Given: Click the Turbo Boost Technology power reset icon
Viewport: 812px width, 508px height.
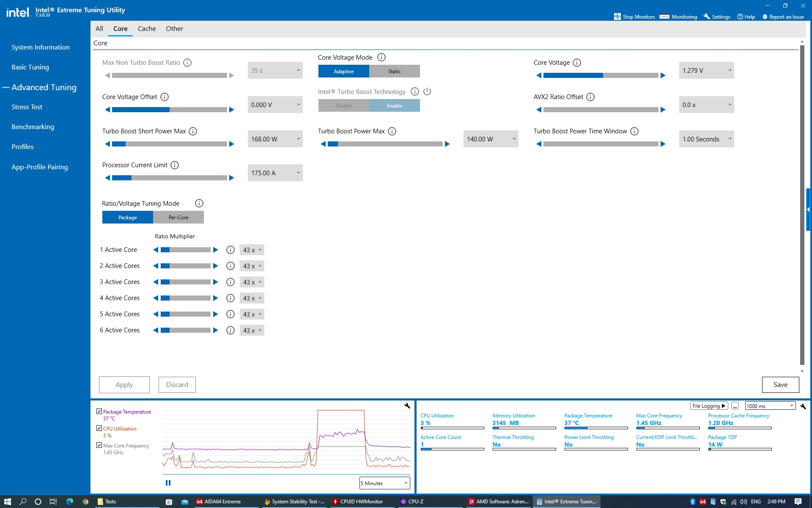Looking at the screenshot, I should click(427, 91).
